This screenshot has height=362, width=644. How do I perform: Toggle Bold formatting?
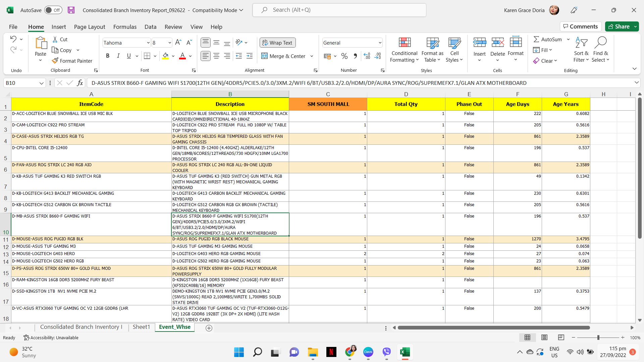108,56
